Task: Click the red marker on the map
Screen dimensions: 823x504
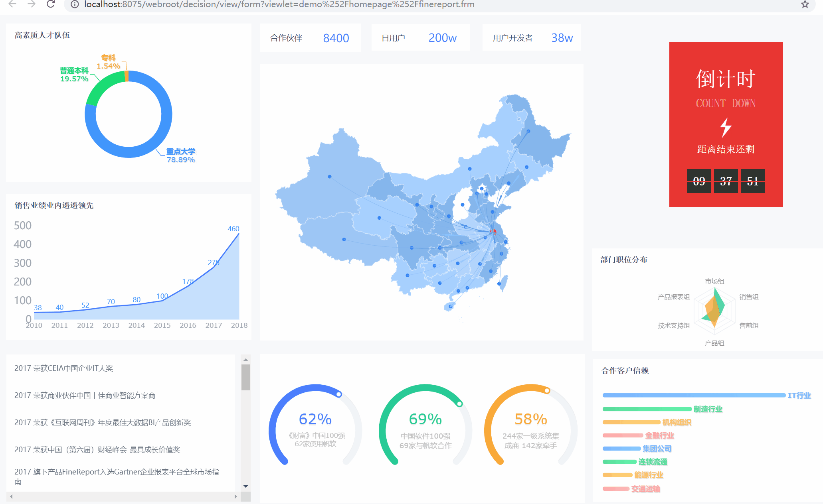Action: (x=494, y=232)
